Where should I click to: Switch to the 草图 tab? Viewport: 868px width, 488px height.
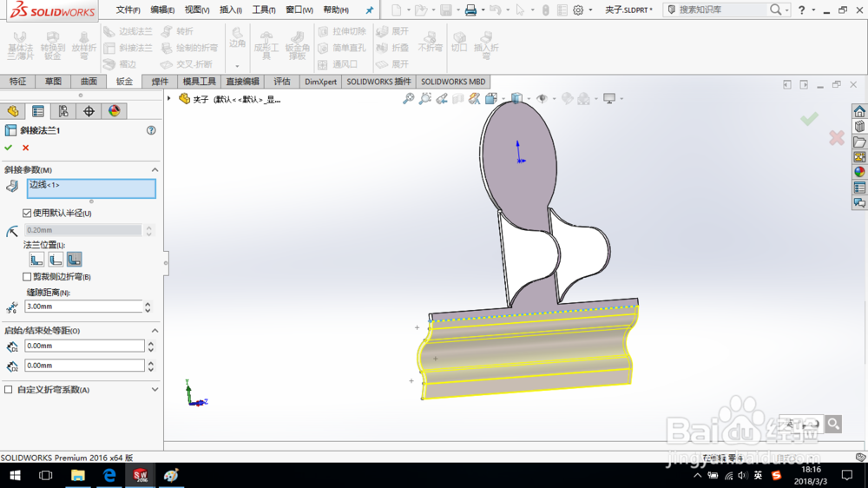53,82
